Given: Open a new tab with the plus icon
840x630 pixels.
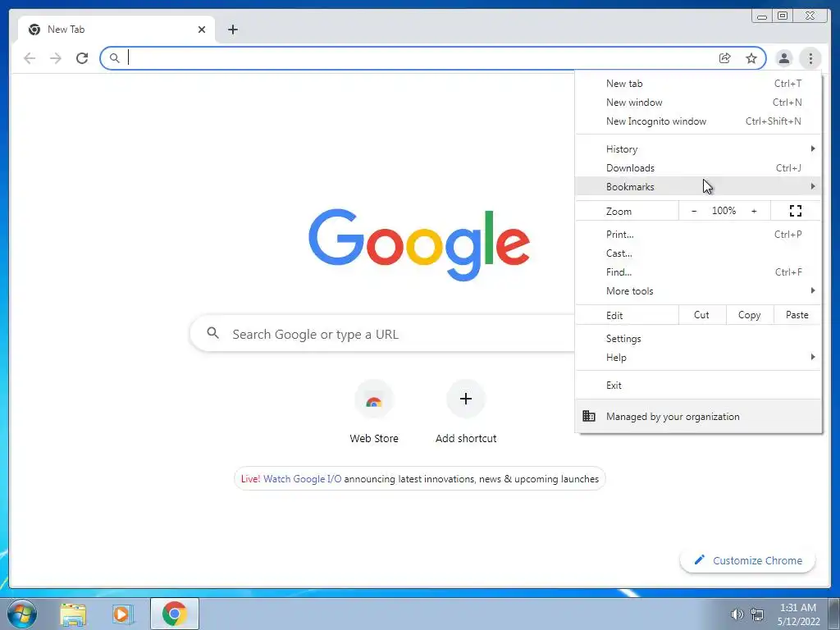Looking at the screenshot, I should (232, 30).
